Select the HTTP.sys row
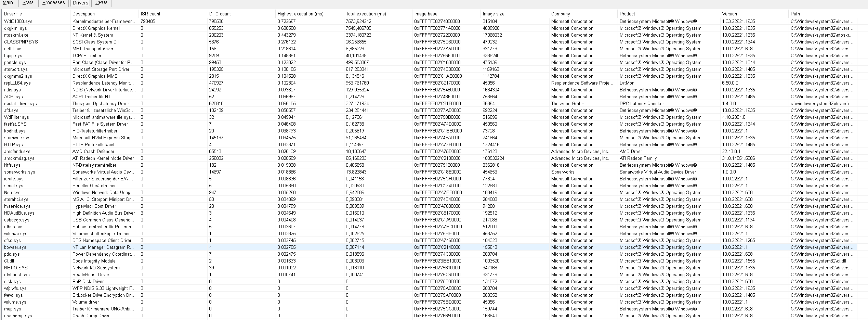Screen dimensions: 868x320 pos(429,144)
